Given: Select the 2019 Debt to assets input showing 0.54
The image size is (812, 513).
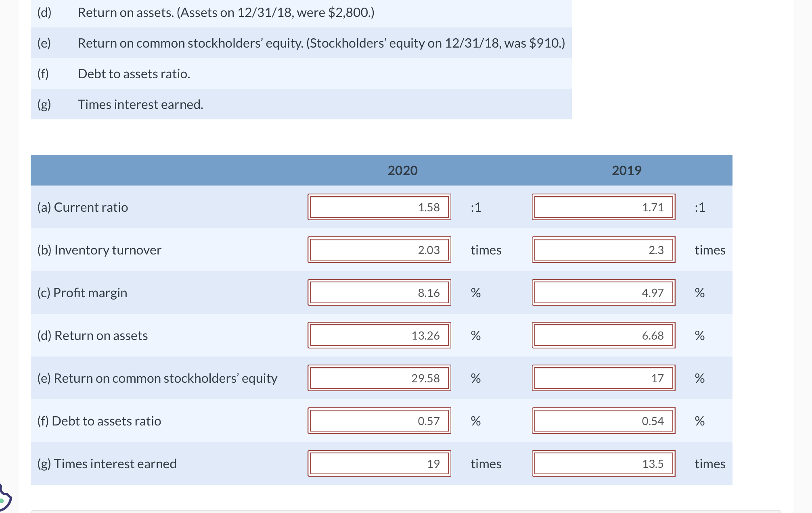Looking at the screenshot, I should pyautogui.click(x=603, y=421).
